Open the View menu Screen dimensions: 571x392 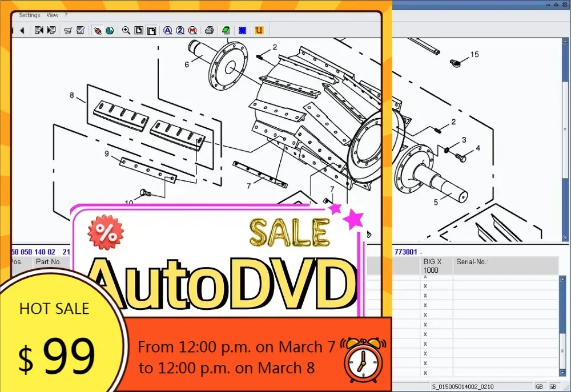(53, 15)
